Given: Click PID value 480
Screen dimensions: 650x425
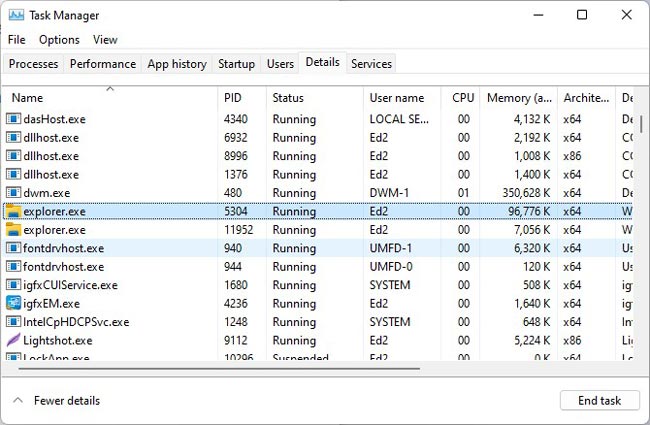Looking at the screenshot, I should 233,193.
